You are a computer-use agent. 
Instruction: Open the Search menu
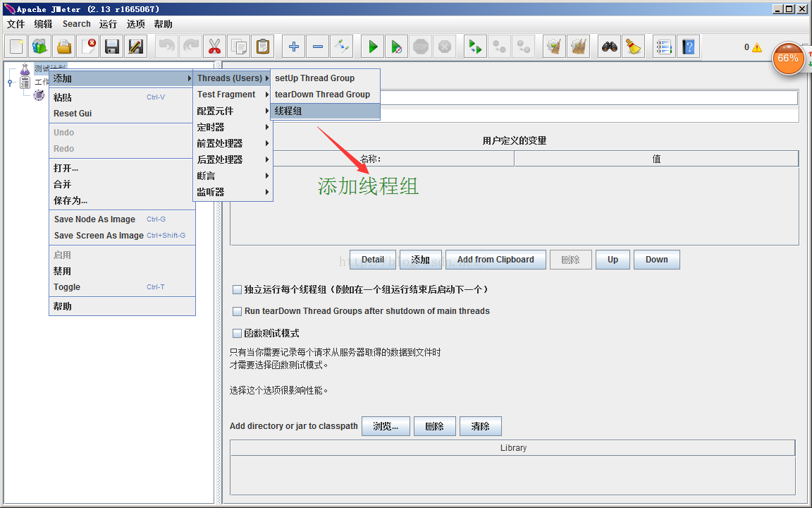[77, 24]
